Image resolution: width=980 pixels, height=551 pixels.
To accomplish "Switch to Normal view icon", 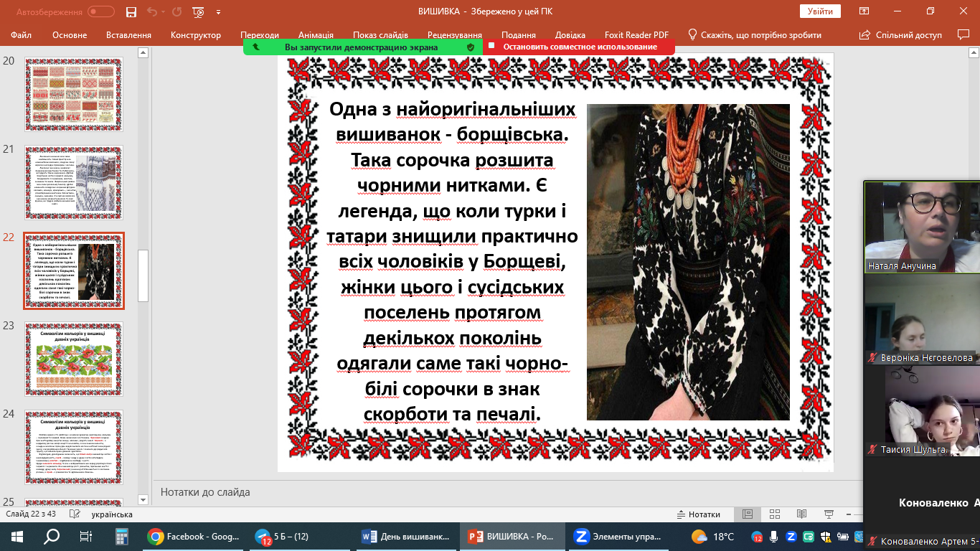I will tap(748, 514).
